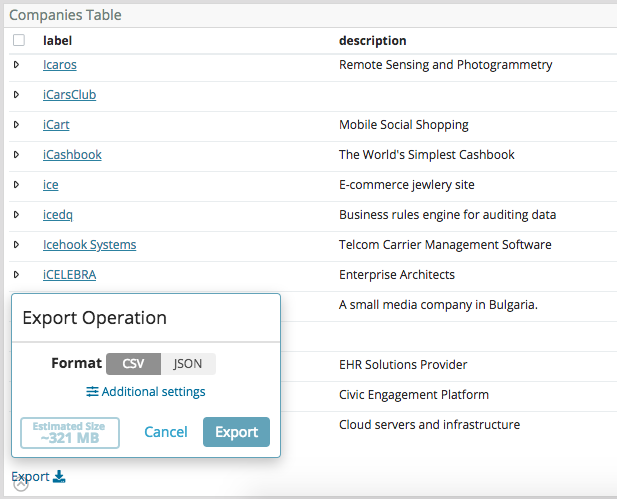Expand the iCashbook row
Image resolution: width=617 pixels, height=499 pixels.
(x=17, y=155)
